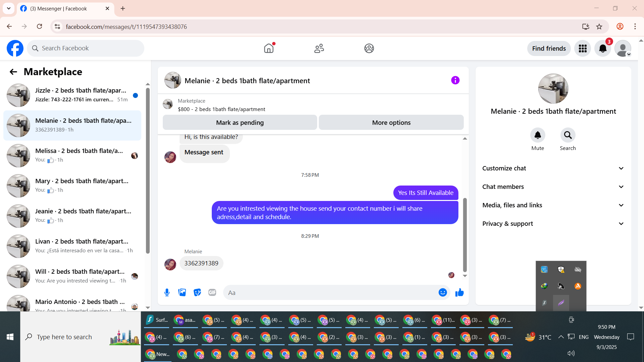Reload the page with refresh icon
The width and height of the screenshot is (644, 362).
coord(40,27)
